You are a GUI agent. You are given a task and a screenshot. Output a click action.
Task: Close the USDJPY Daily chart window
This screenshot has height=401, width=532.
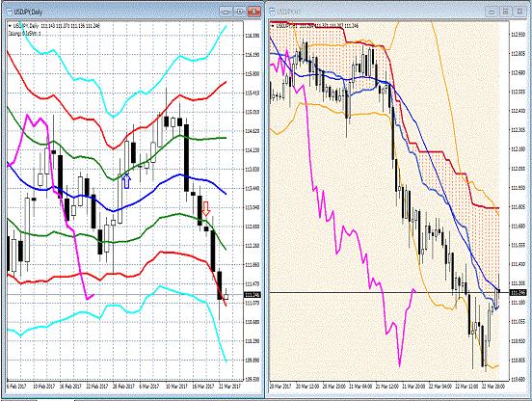point(253,12)
